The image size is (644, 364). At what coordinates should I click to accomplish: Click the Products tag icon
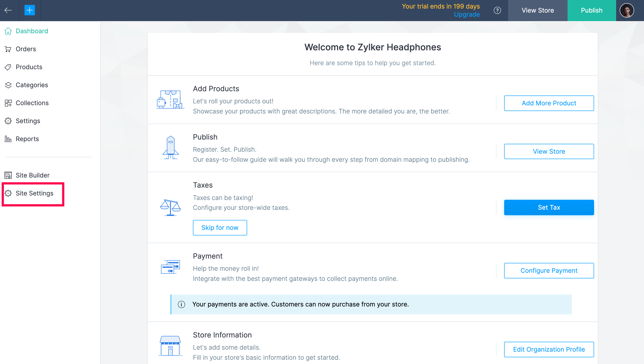[x=8, y=67]
